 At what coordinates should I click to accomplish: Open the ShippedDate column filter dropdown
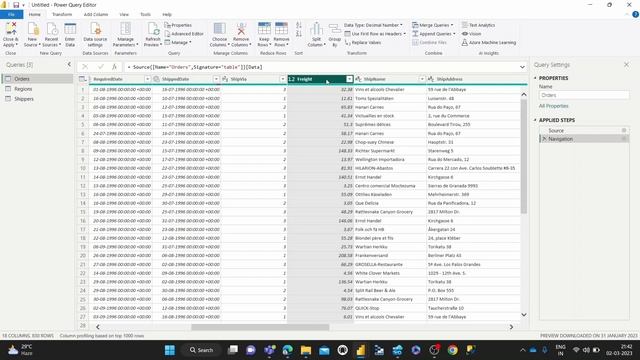pyautogui.click(x=216, y=79)
